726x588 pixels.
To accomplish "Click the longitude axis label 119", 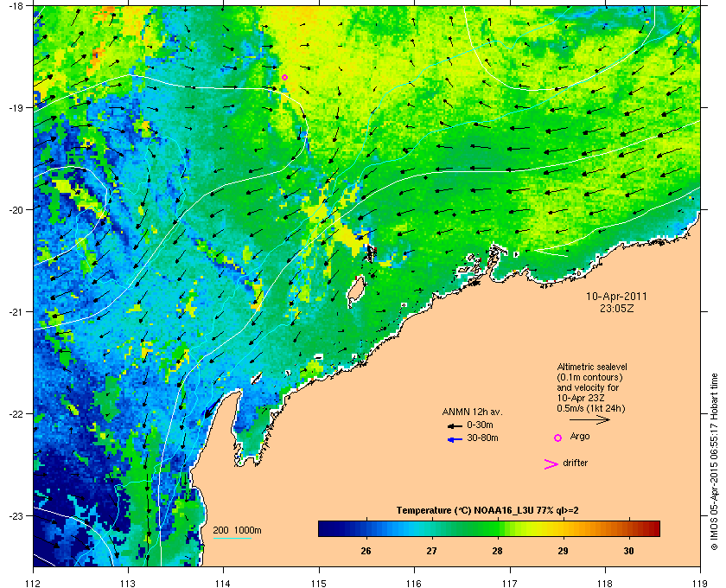I will pyautogui.click(x=700, y=583).
